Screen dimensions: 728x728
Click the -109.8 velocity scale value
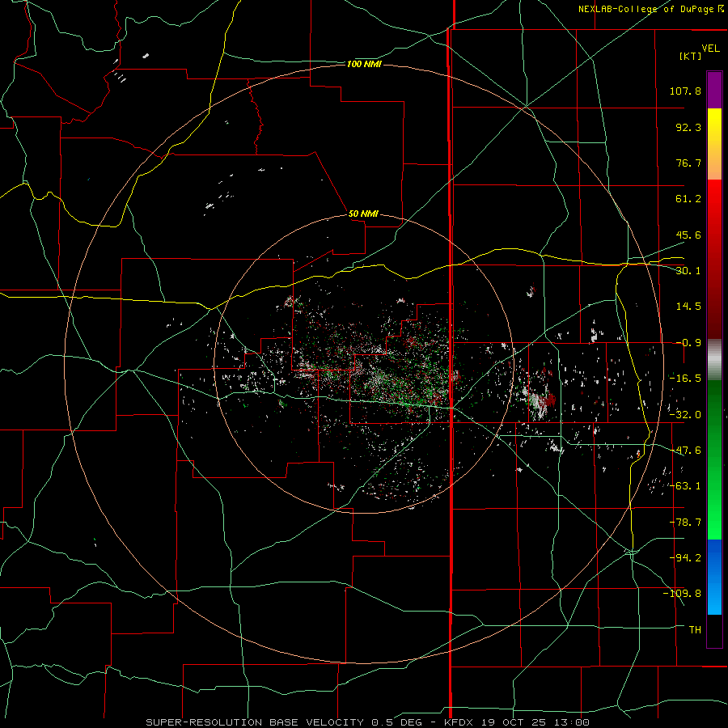683,594
